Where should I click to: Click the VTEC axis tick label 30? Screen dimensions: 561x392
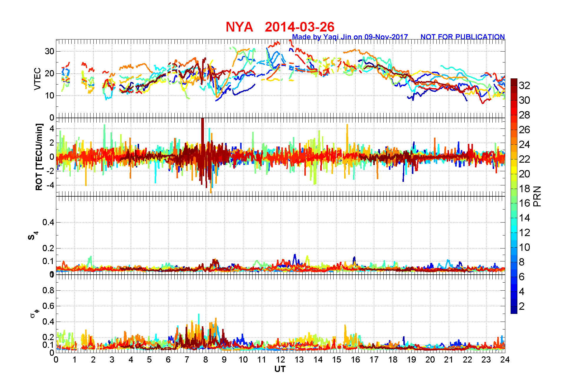tap(49, 51)
